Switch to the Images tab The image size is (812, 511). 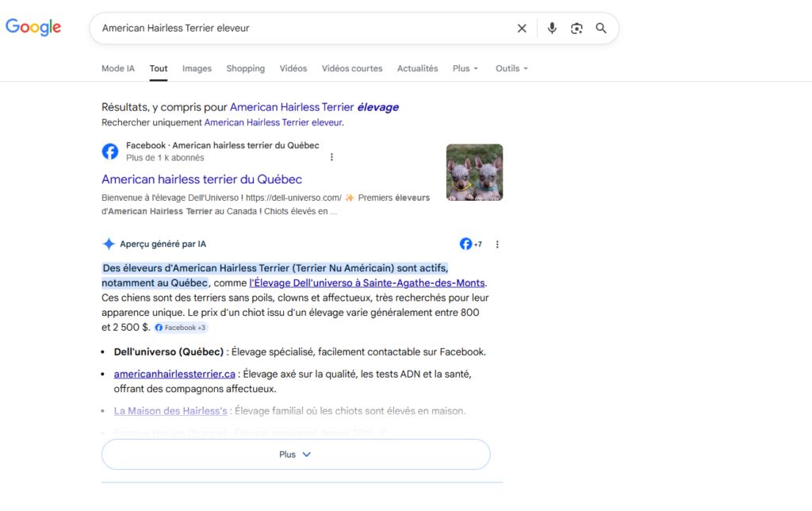[197, 68]
